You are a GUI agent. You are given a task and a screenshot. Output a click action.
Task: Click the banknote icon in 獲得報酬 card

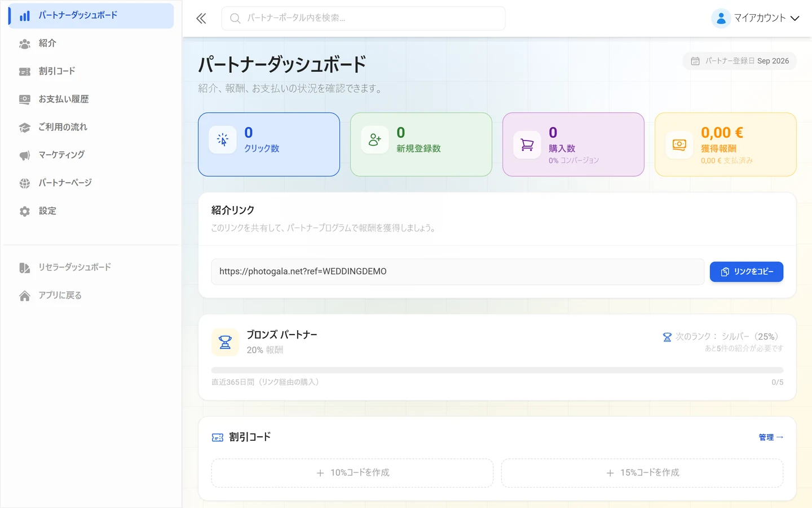(x=679, y=145)
